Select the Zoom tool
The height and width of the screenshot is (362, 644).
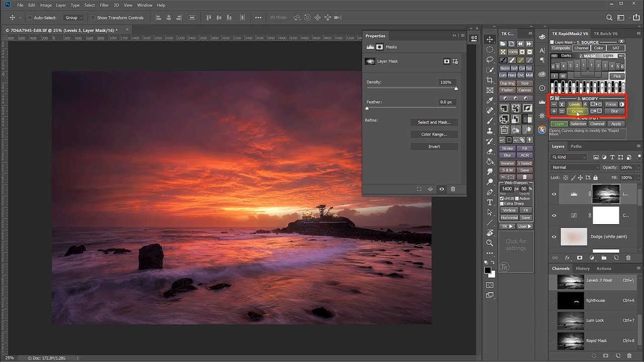click(x=490, y=243)
